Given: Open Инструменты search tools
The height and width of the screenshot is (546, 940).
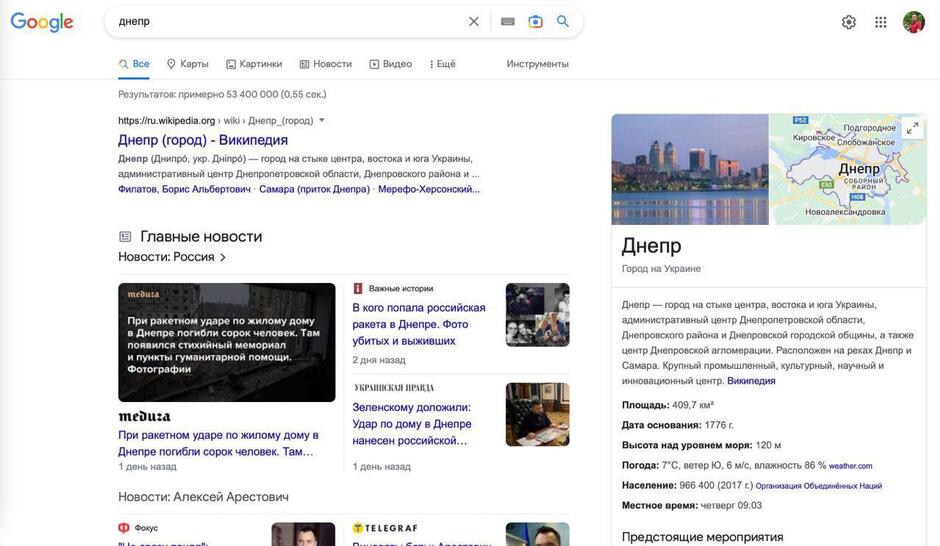Looking at the screenshot, I should click(x=537, y=64).
